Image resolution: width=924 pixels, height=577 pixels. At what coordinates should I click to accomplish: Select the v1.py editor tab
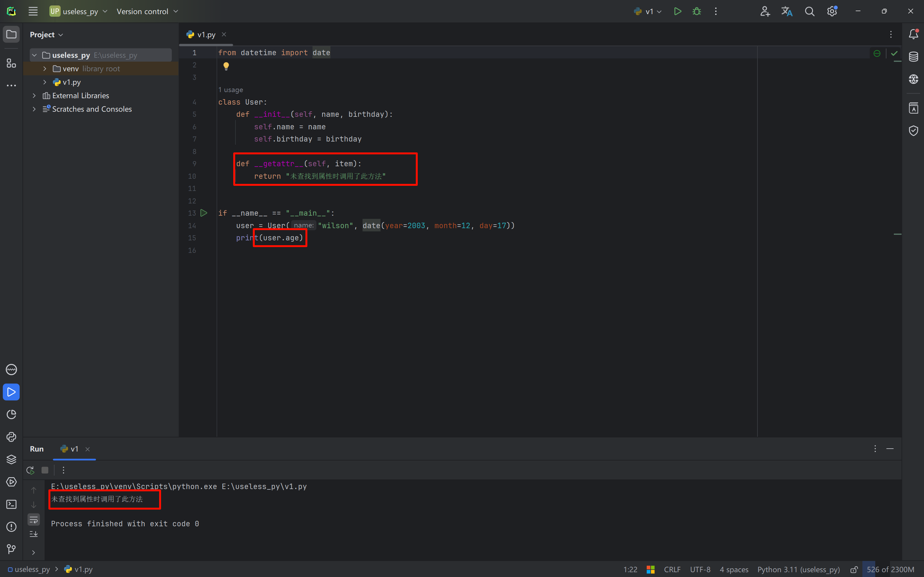pos(206,35)
